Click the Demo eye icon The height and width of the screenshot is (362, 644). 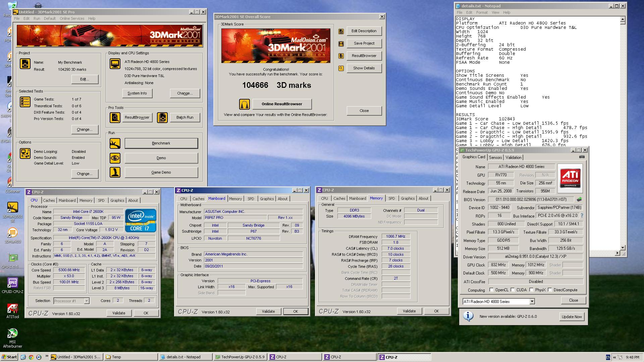point(115,158)
